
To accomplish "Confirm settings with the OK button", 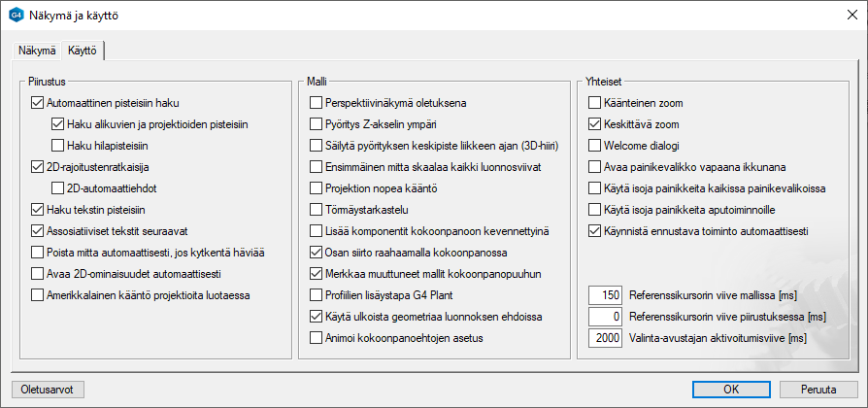I will coord(732,389).
